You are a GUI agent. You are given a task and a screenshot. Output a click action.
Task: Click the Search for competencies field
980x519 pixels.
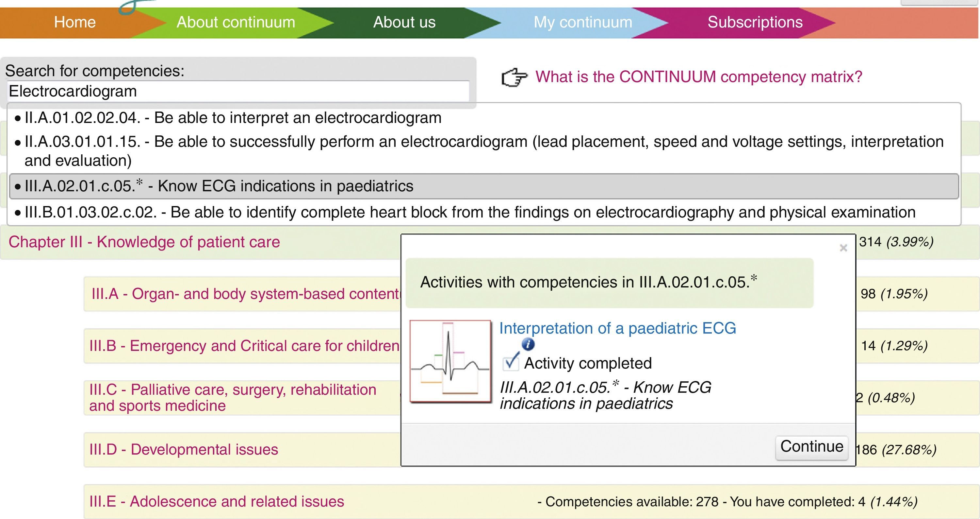[x=238, y=91]
